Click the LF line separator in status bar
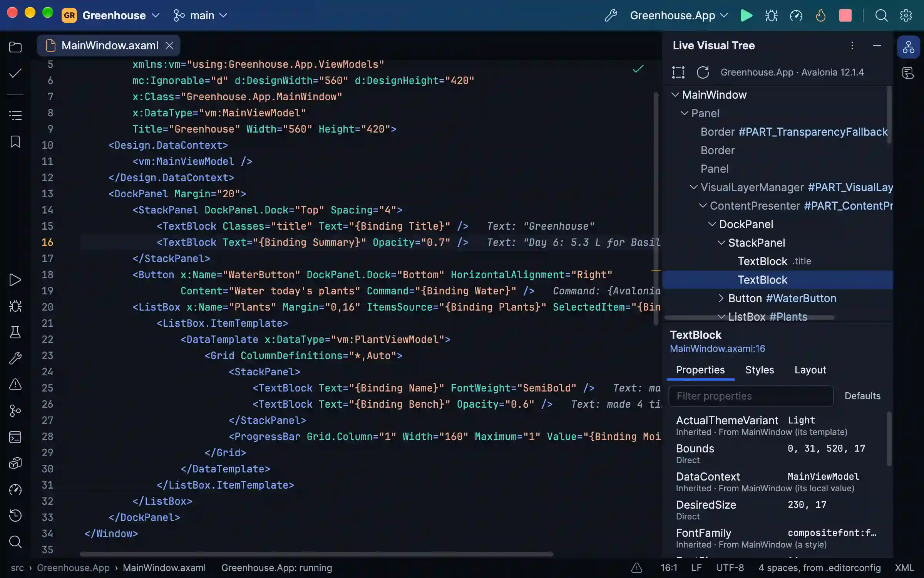This screenshot has height=578, width=924. click(x=696, y=568)
